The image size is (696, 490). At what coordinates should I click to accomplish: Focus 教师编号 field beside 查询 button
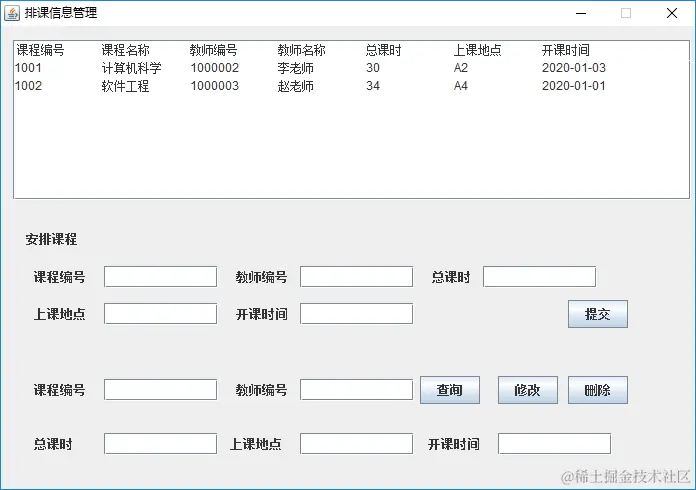356,390
